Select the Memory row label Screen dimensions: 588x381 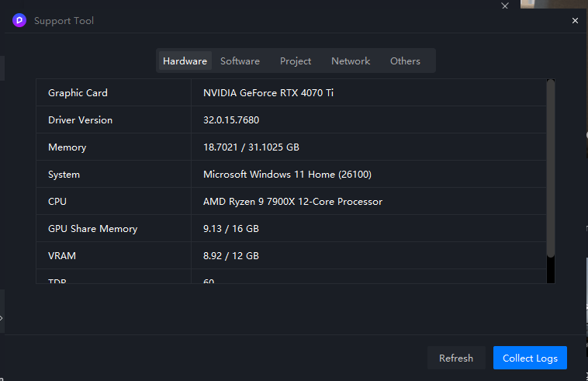[67, 147]
